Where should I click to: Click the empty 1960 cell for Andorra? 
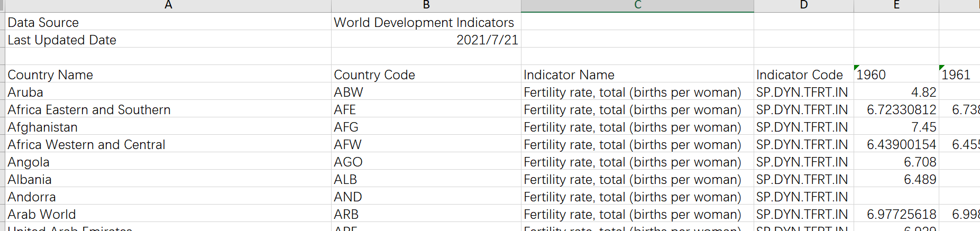point(896,197)
